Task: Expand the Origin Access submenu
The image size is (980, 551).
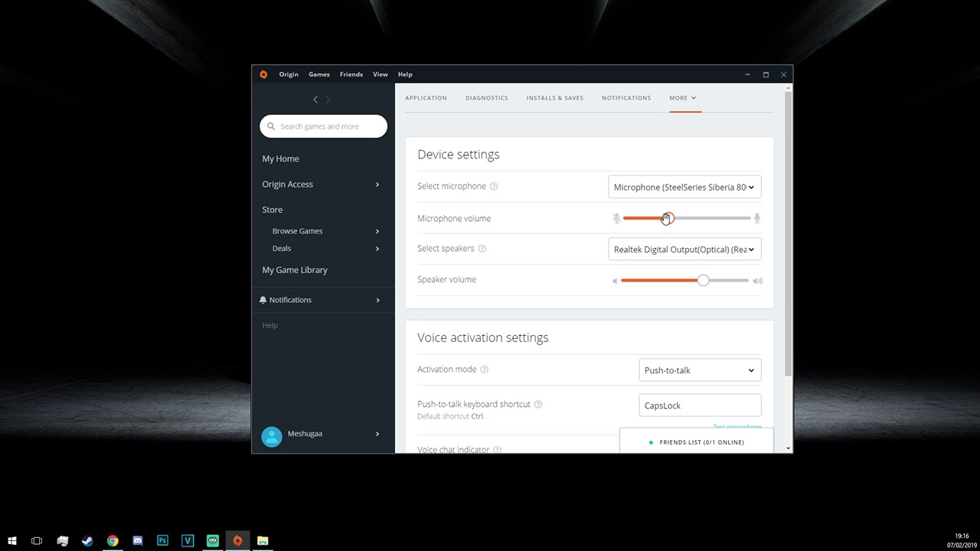Action: click(x=377, y=184)
